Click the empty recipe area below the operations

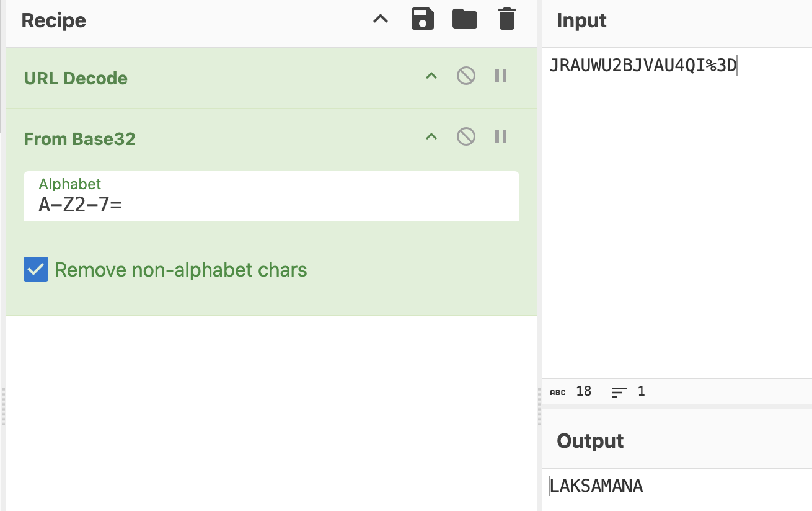tap(271, 413)
